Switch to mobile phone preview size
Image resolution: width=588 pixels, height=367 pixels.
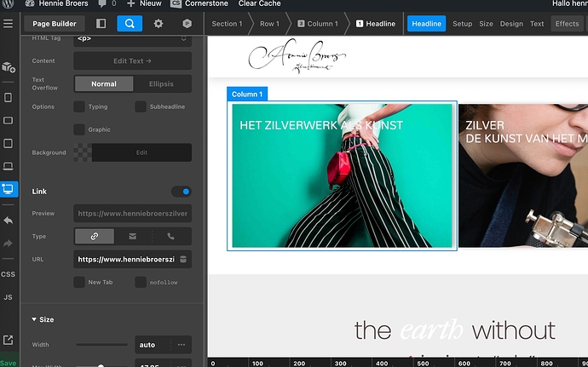pyautogui.click(x=8, y=97)
